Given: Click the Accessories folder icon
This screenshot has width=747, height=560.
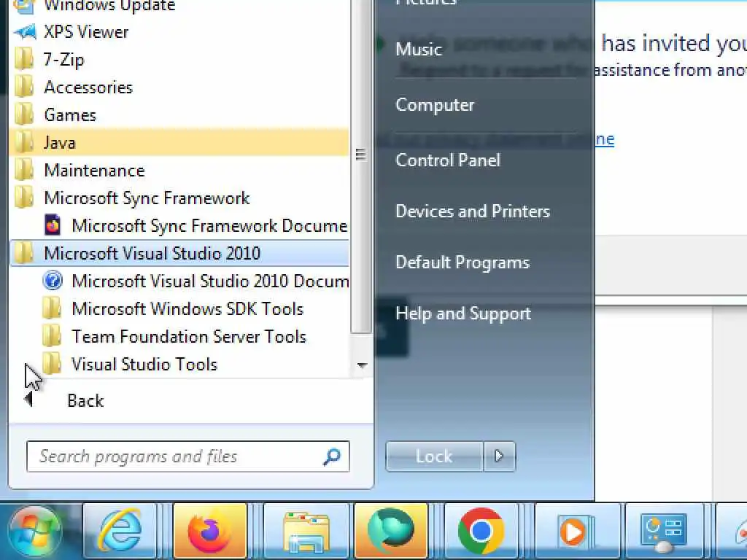Looking at the screenshot, I should click(24, 87).
